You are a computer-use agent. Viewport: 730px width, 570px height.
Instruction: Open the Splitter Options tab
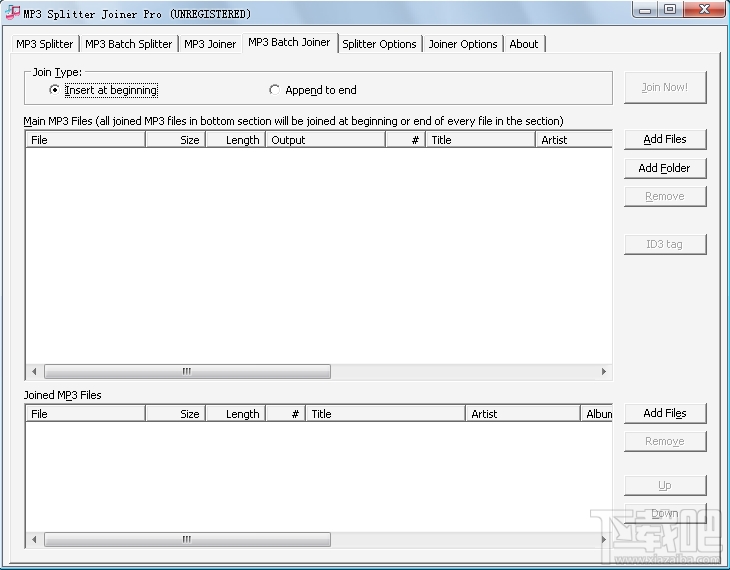click(x=379, y=44)
